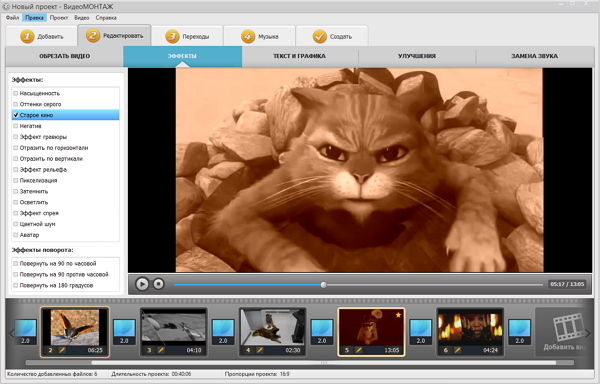
Task: Enable the Пикселизация effect
Action: pyautogui.click(x=16, y=181)
